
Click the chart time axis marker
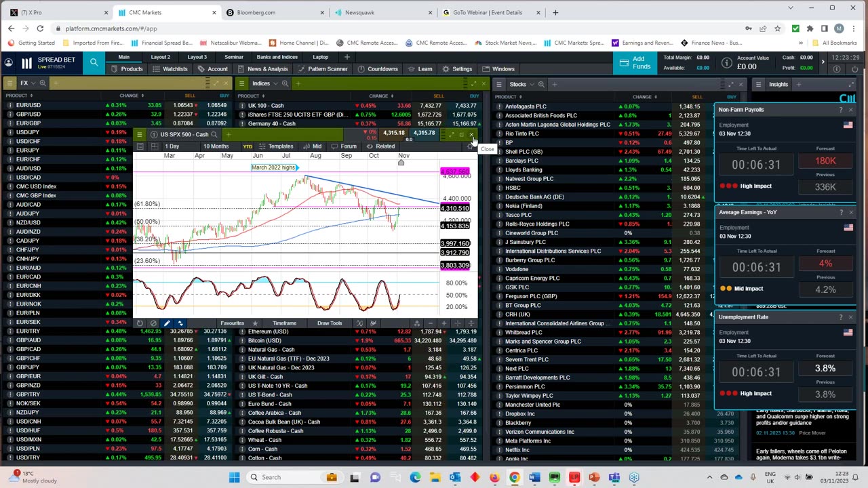(401, 162)
